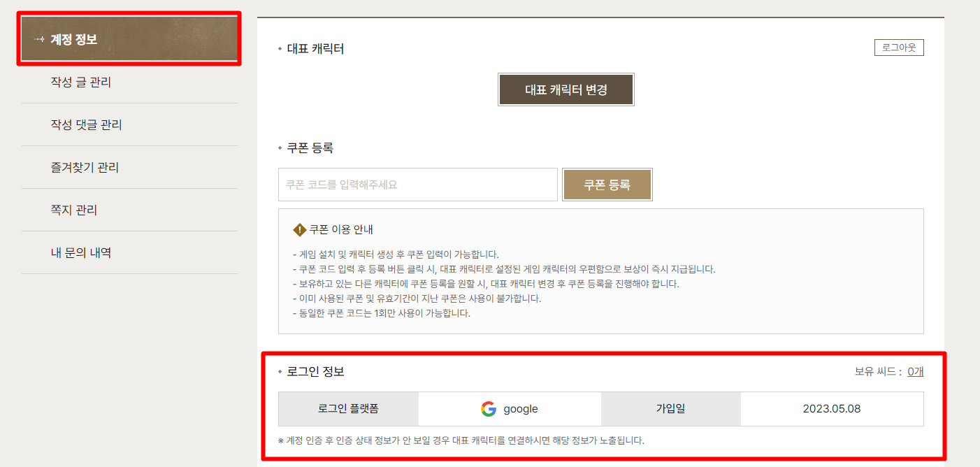Click the 로그아웃 button
This screenshot has height=467, width=980.
coord(899,48)
